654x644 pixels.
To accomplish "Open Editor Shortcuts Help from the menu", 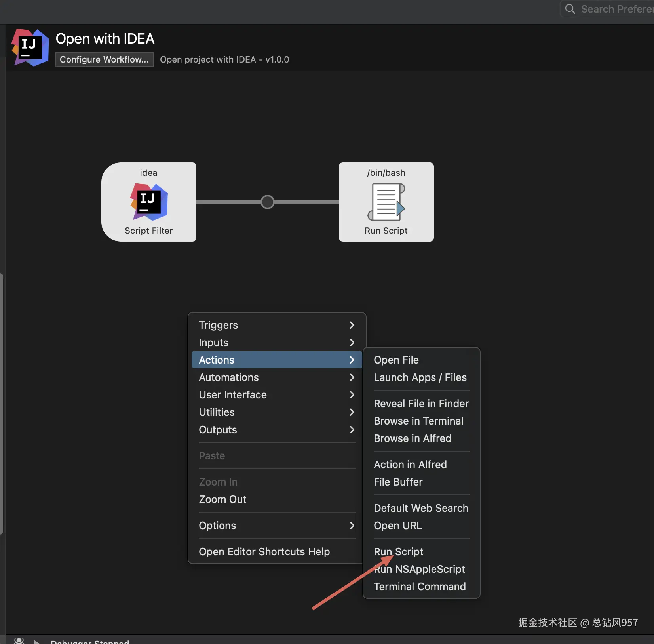I will coord(277,552).
